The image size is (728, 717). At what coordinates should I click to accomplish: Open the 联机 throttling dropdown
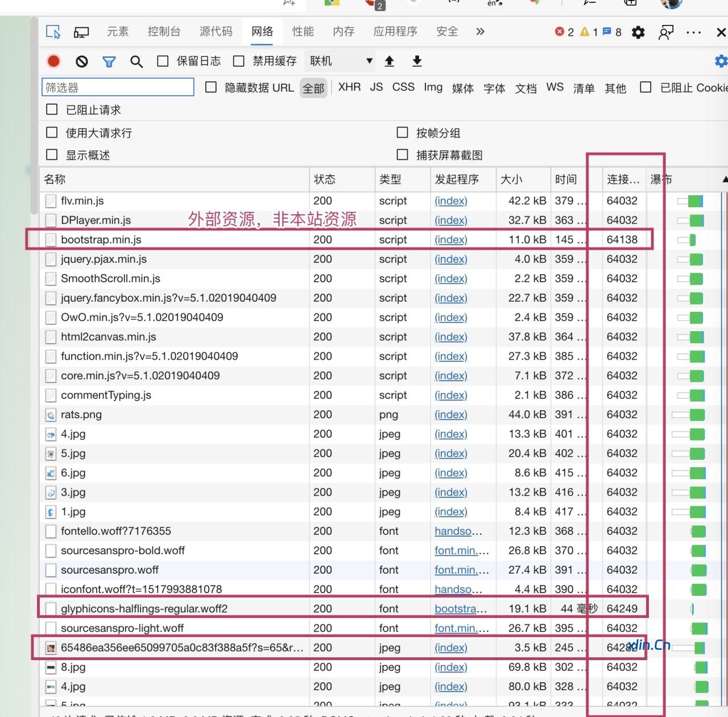[340, 61]
